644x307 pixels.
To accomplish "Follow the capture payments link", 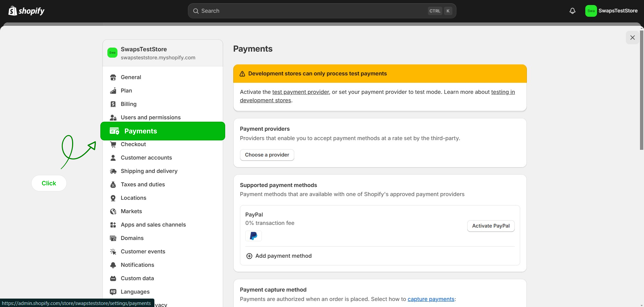I will (x=431, y=299).
